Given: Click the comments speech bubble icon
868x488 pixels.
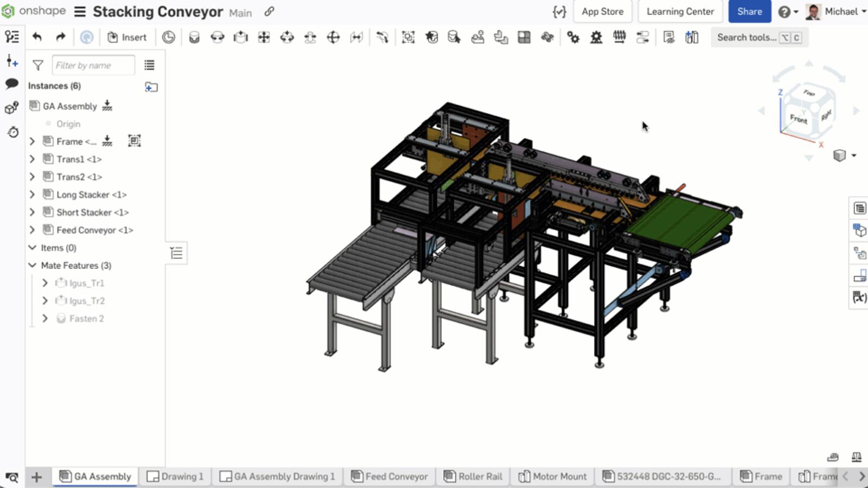Looking at the screenshot, I should (12, 84).
